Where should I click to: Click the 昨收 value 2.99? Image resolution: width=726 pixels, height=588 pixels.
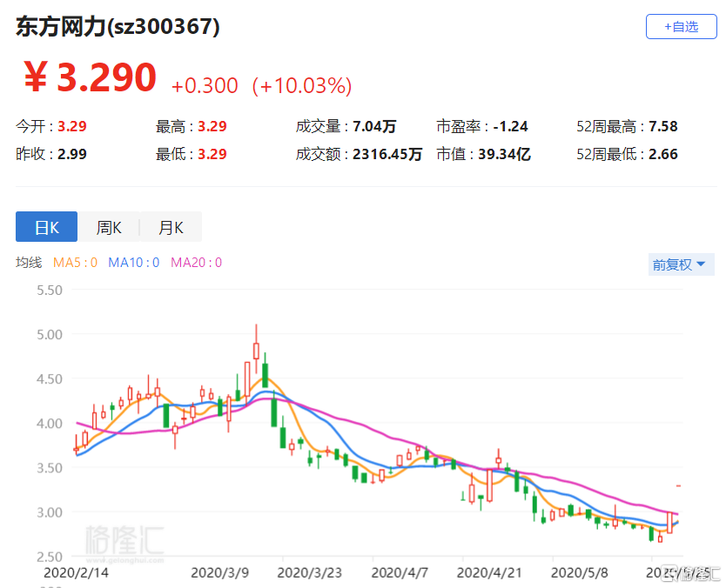tap(71, 154)
